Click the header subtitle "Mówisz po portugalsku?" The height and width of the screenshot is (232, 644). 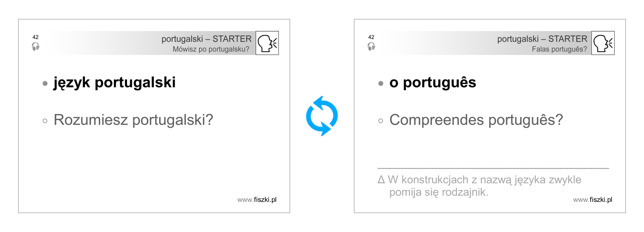(x=211, y=49)
